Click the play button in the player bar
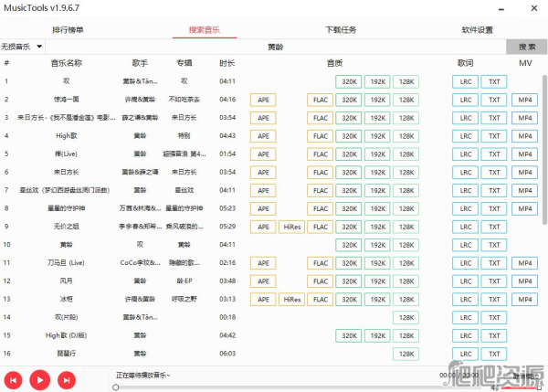This screenshot has height=392, width=548. [x=39, y=378]
